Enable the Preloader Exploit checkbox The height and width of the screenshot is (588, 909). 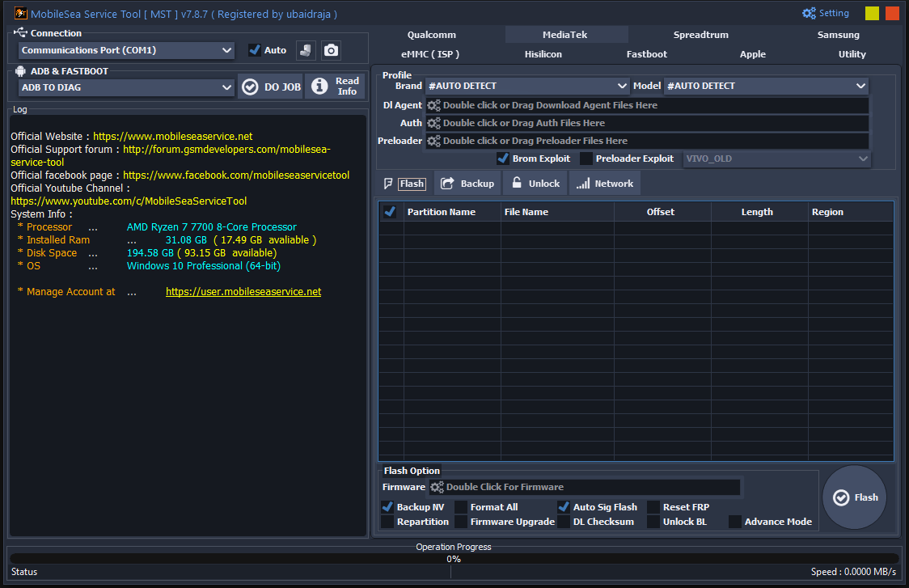588,158
